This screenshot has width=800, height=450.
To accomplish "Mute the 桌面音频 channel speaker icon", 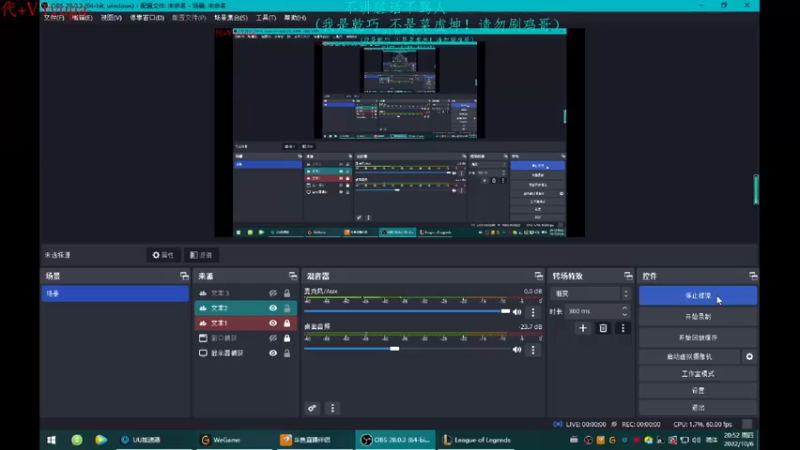I will pyautogui.click(x=517, y=349).
